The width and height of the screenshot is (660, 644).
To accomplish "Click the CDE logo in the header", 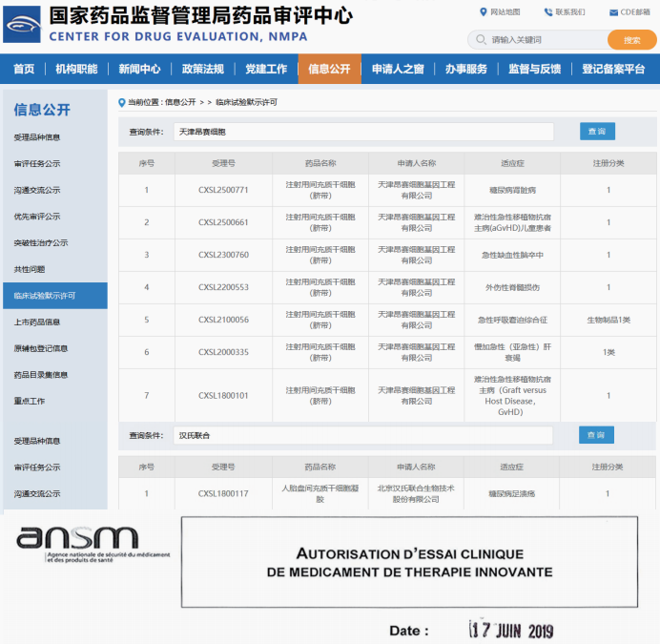I will pos(22,25).
